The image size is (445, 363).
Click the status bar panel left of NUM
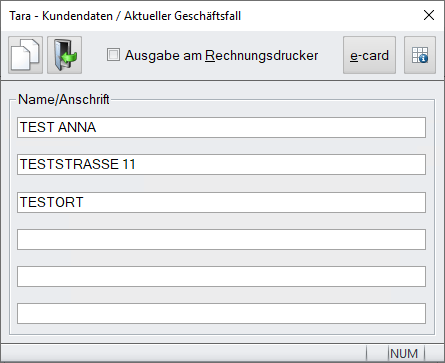pos(377,353)
